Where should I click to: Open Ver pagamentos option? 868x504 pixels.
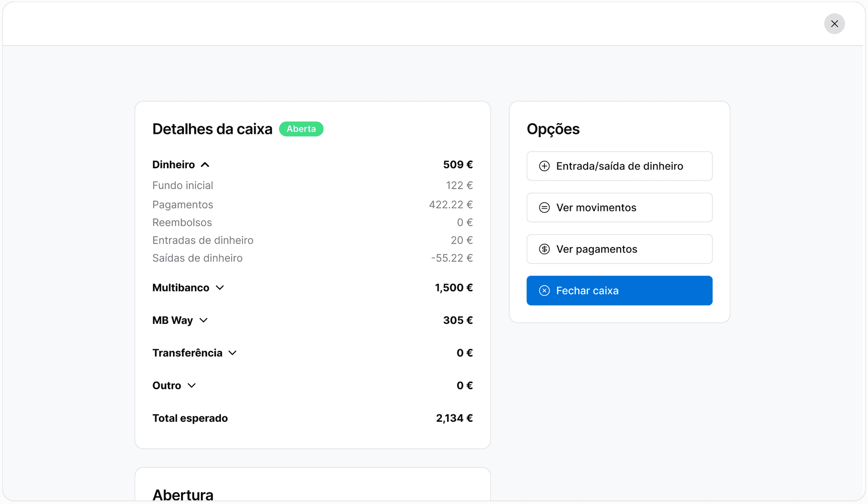pyautogui.click(x=619, y=249)
